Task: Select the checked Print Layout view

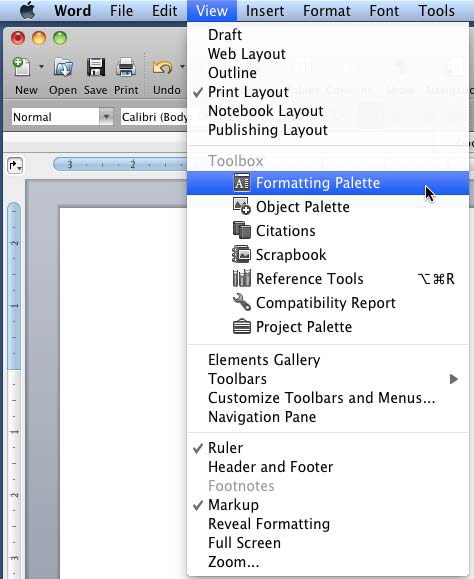Action: (x=328, y=92)
